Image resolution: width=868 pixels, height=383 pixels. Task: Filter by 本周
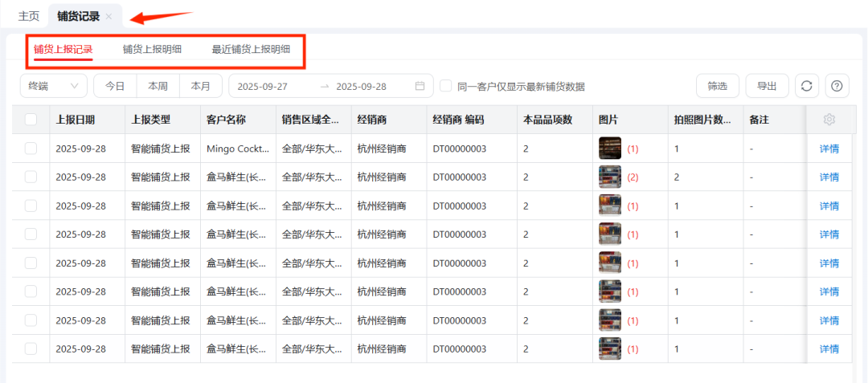[158, 86]
